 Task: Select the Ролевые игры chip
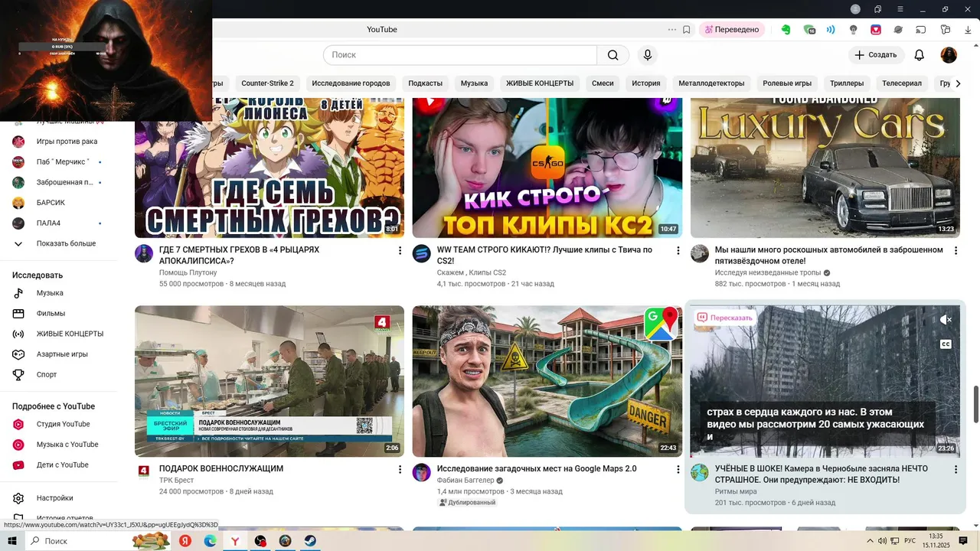(787, 83)
